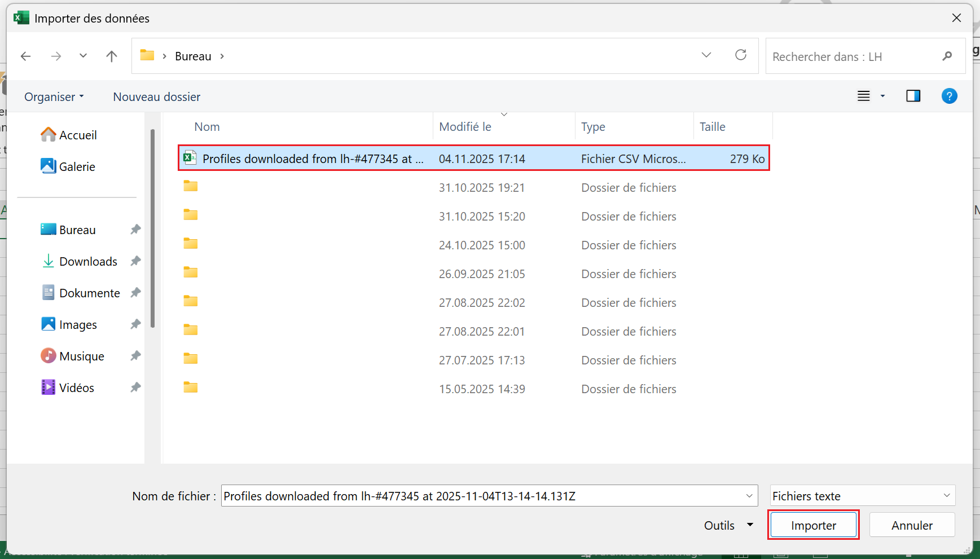Click the Back navigation arrow
This screenshot has width=980, height=559.
25,56
